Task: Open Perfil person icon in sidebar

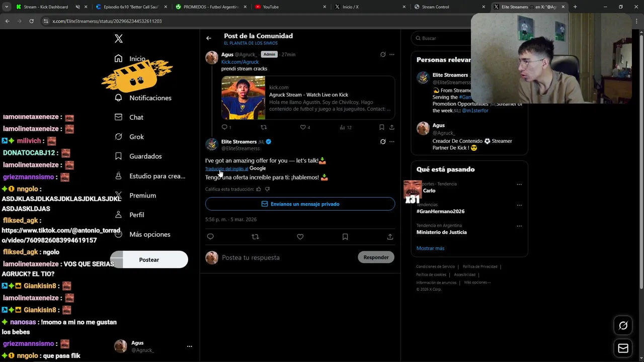Action: [x=118, y=215]
